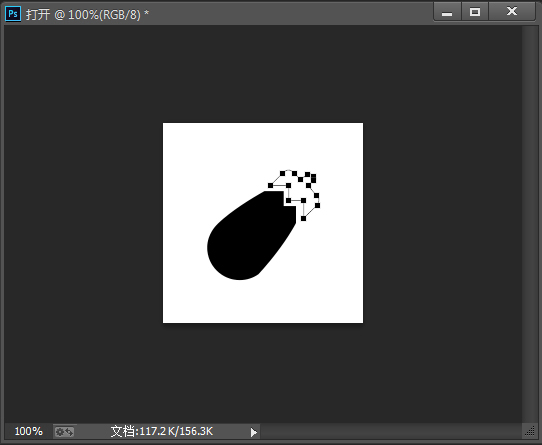Expand the document info arrow in status bar
The image size is (542, 445).
point(254,432)
